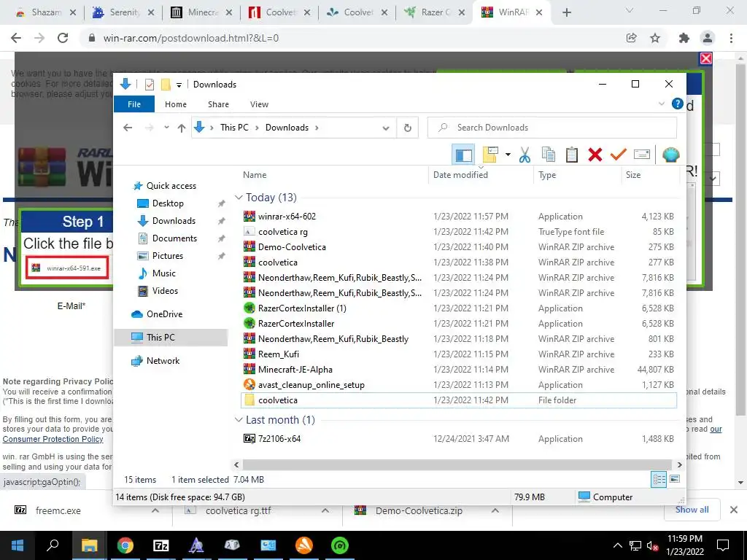Collapse the Last month (1) group

click(239, 420)
